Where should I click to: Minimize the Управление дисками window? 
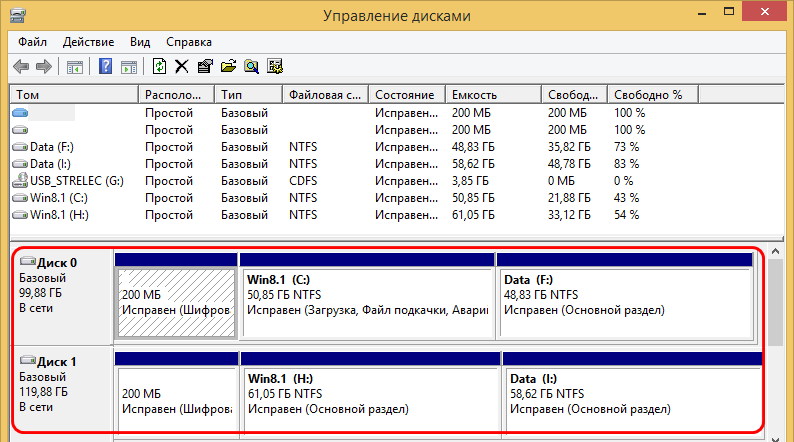pyautogui.click(x=702, y=13)
